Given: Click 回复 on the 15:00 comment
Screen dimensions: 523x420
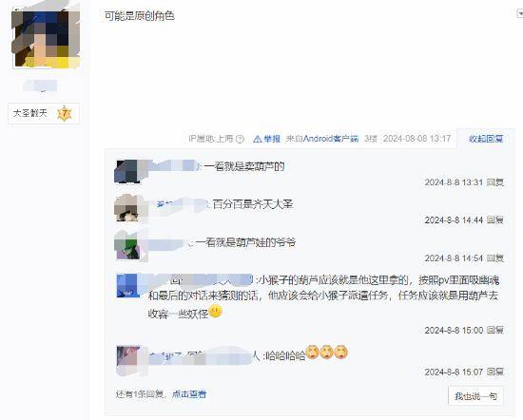Looking at the screenshot, I should coord(495,330).
